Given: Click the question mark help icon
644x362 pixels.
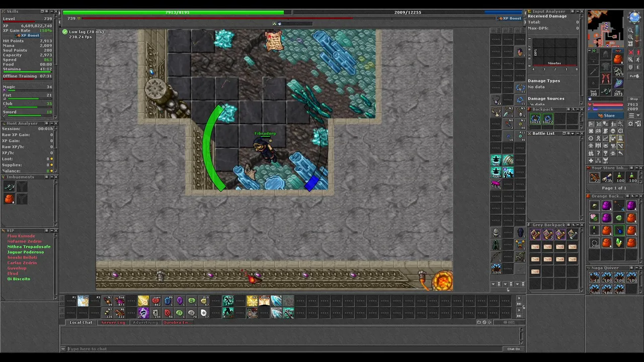Looking at the screenshot, I should [598, 153].
